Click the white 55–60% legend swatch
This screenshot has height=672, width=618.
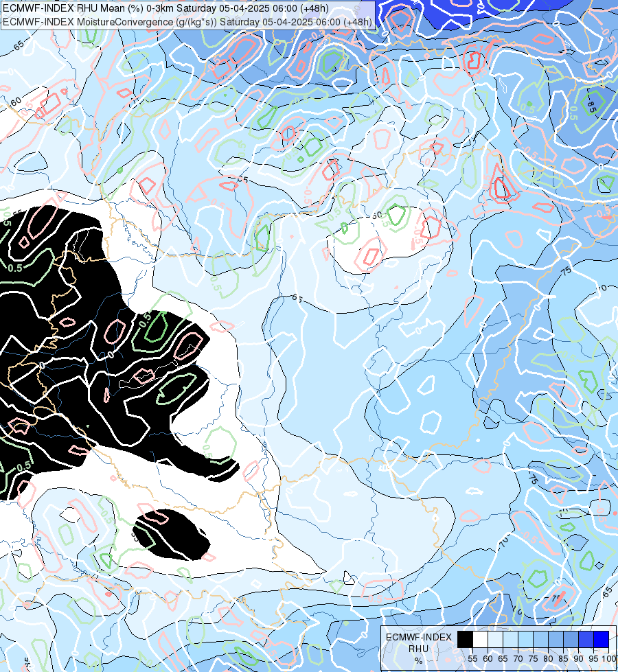tap(481, 639)
